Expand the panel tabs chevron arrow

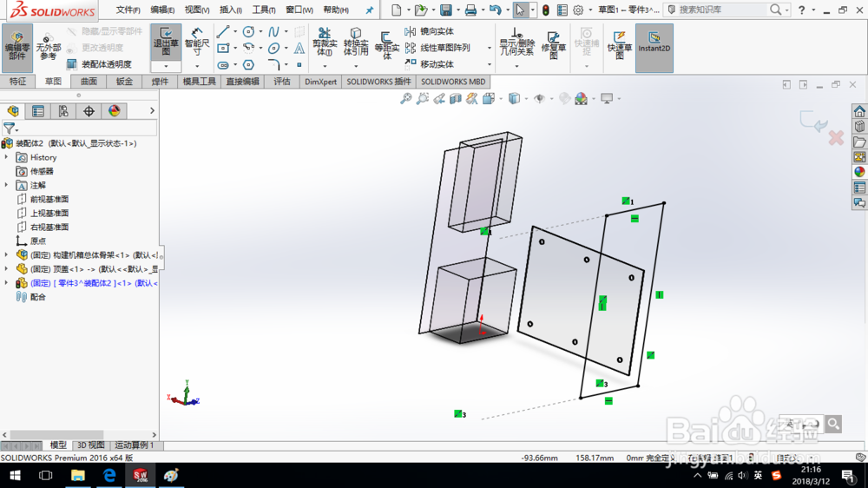point(152,111)
